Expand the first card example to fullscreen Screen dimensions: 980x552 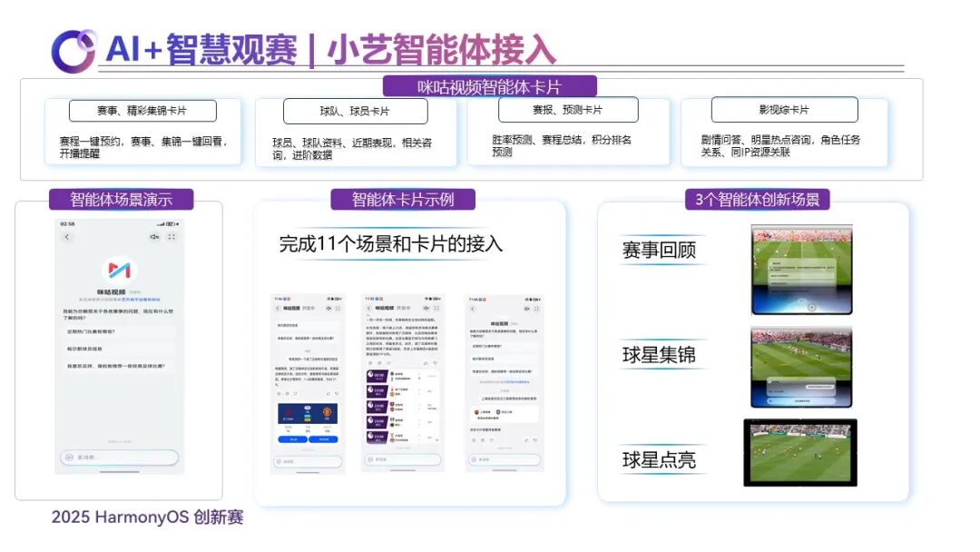(x=338, y=308)
